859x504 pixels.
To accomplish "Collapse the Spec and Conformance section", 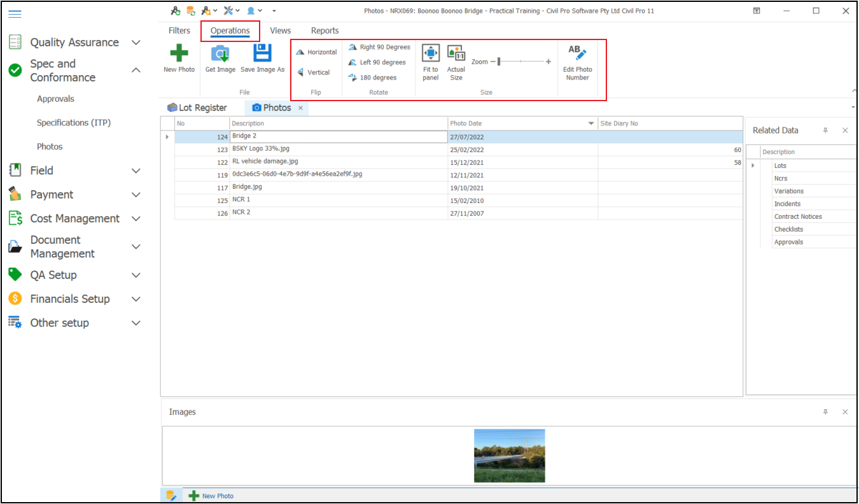I will [x=136, y=71].
